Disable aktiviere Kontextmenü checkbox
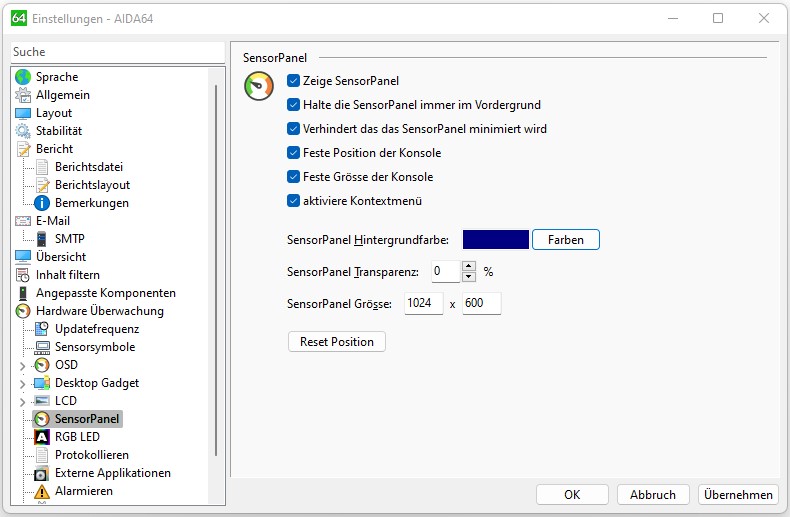790x517 pixels. point(293,201)
